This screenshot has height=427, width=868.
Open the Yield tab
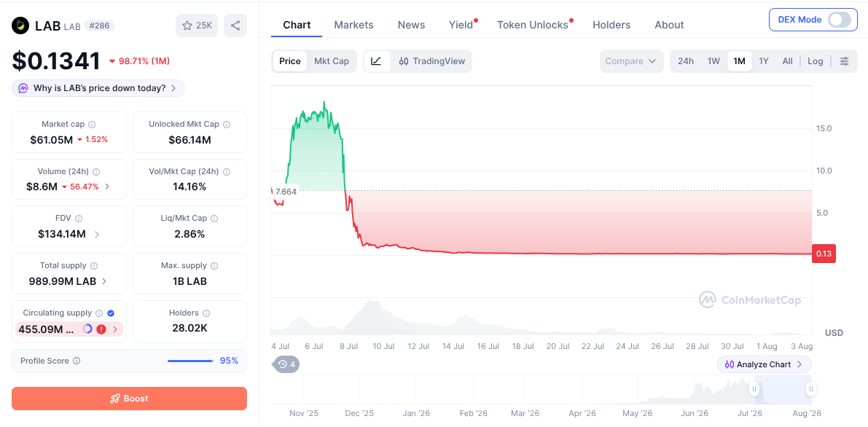coord(461,25)
